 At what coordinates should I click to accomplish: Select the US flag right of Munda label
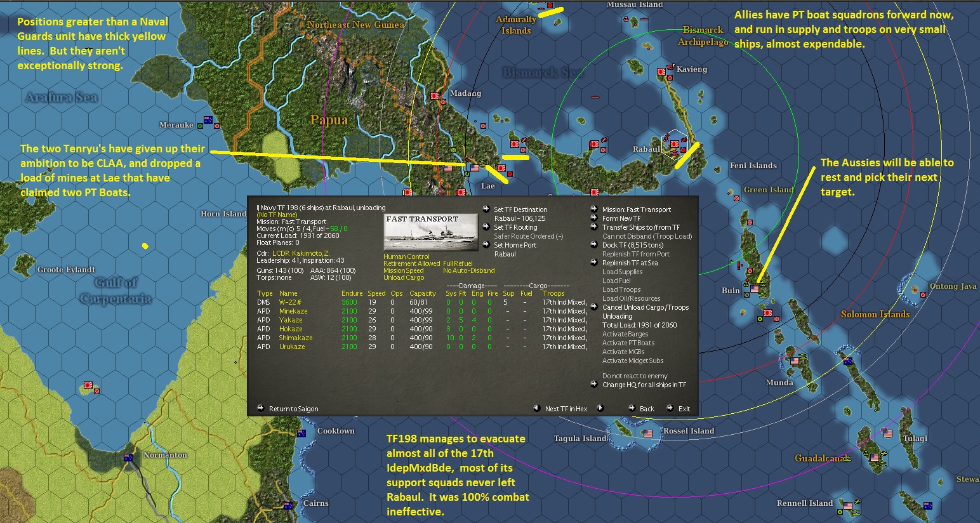(x=795, y=361)
